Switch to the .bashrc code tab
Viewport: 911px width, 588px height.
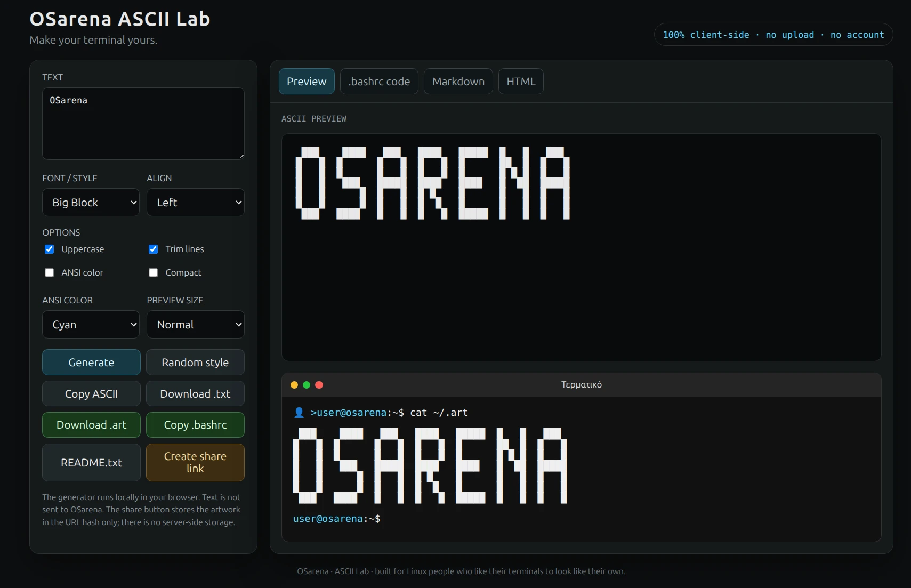click(x=379, y=82)
